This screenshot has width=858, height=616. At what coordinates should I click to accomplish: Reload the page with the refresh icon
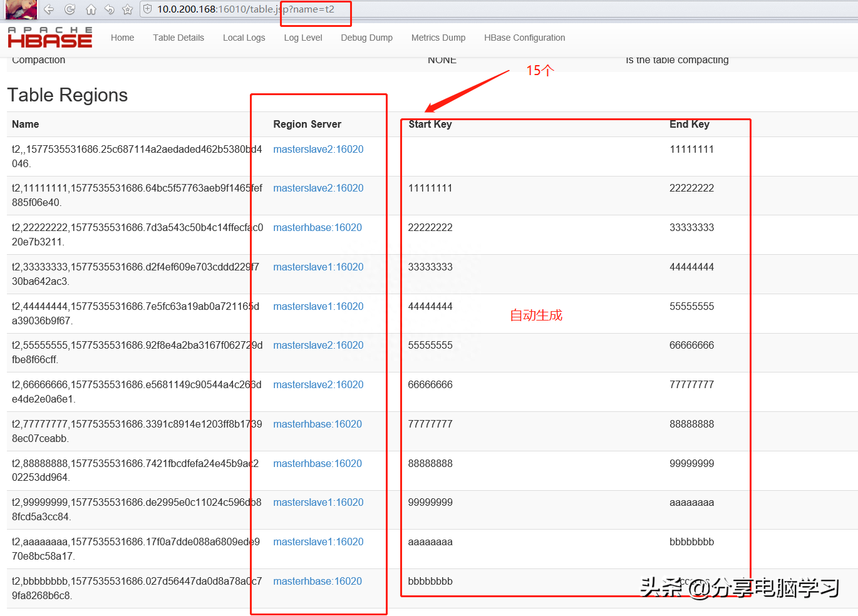(70, 9)
